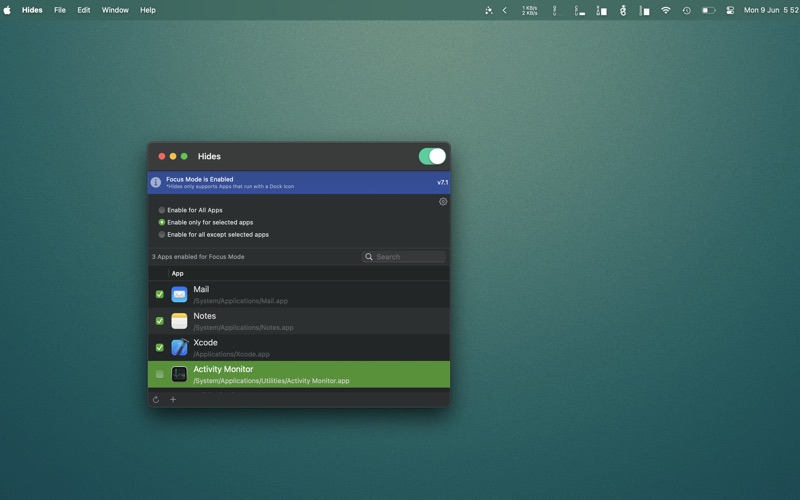Click the magnifier icon in Search field
The width and height of the screenshot is (800, 500).
tap(369, 257)
